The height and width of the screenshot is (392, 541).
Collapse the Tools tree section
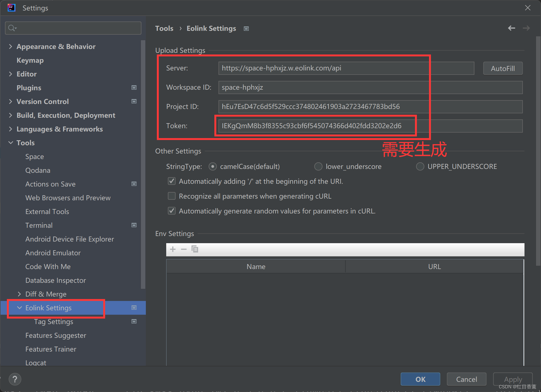click(x=10, y=142)
